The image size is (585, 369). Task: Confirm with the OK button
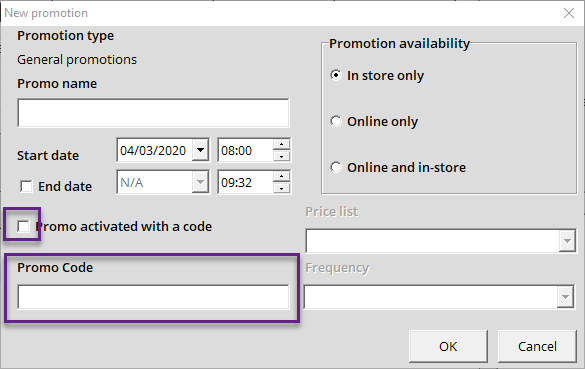click(448, 346)
